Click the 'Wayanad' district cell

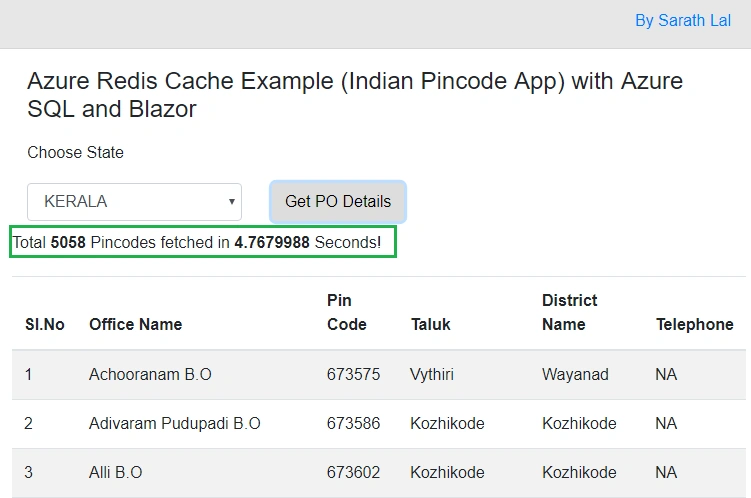coord(575,374)
